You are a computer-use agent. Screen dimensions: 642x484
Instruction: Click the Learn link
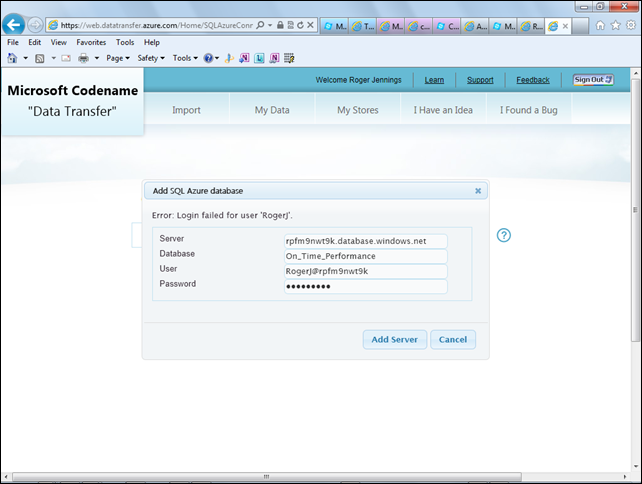(x=434, y=80)
